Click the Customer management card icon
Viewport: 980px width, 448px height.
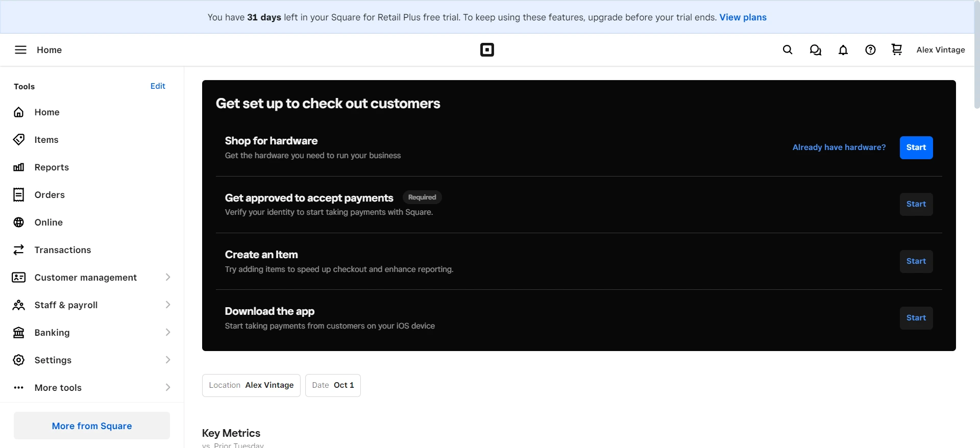[x=19, y=278]
